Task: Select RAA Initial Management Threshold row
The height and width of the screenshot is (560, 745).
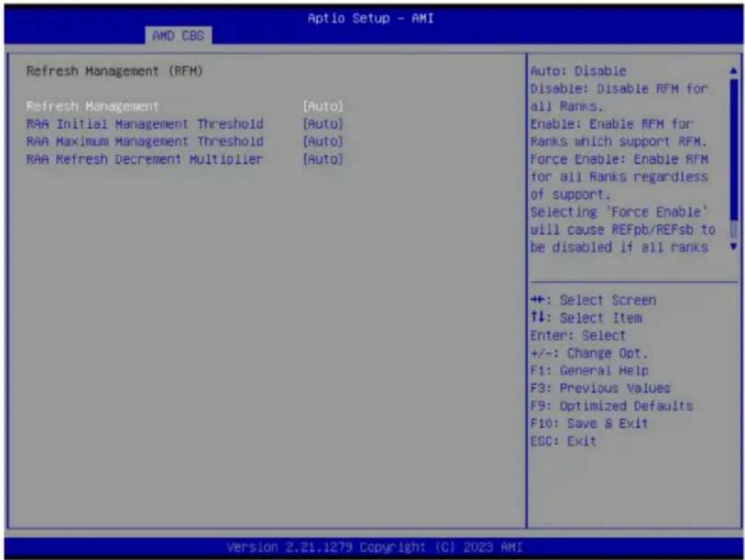Action: 184,124
